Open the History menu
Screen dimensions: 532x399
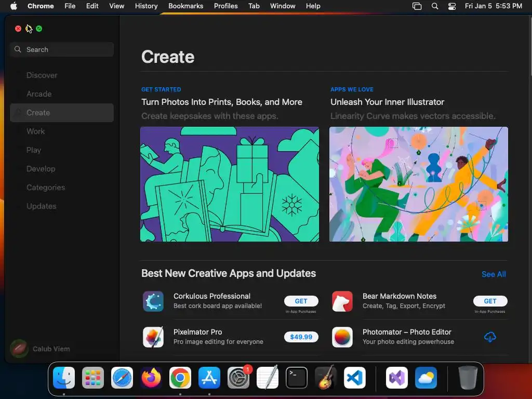[x=146, y=6]
